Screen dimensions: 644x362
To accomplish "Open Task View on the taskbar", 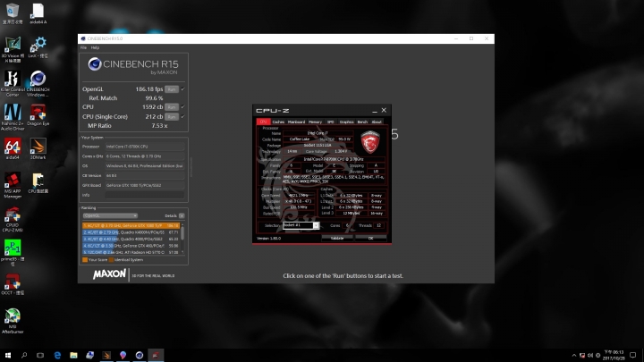I will point(40,355).
